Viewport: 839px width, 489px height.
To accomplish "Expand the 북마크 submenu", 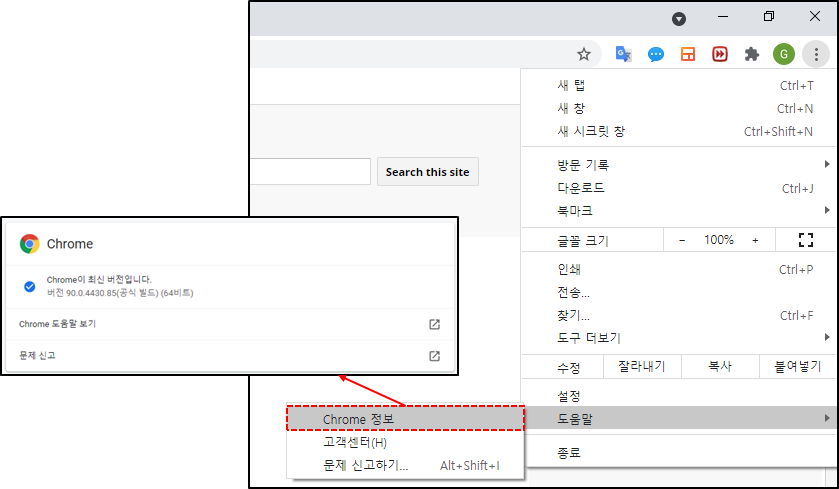I will coord(678,211).
